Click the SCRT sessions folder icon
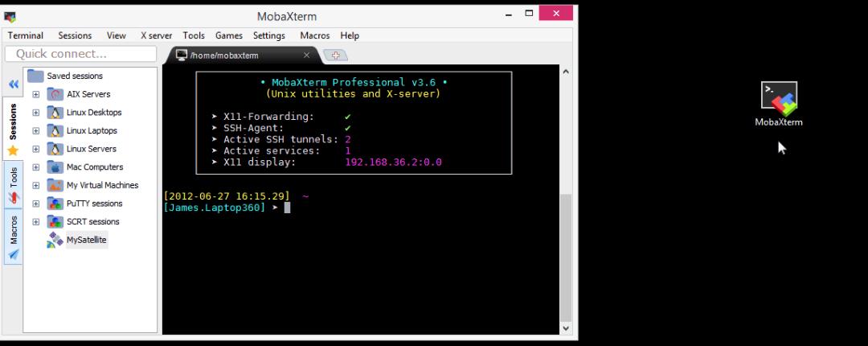This screenshot has width=868, height=346. click(x=55, y=222)
